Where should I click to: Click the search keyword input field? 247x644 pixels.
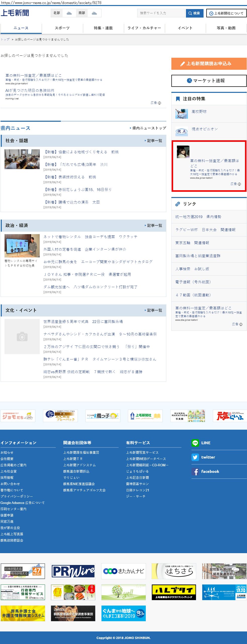click(x=161, y=13)
